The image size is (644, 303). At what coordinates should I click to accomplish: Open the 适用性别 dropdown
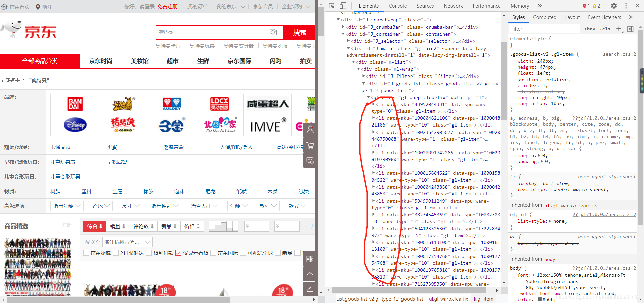pyautogui.click(x=165, y=206)
